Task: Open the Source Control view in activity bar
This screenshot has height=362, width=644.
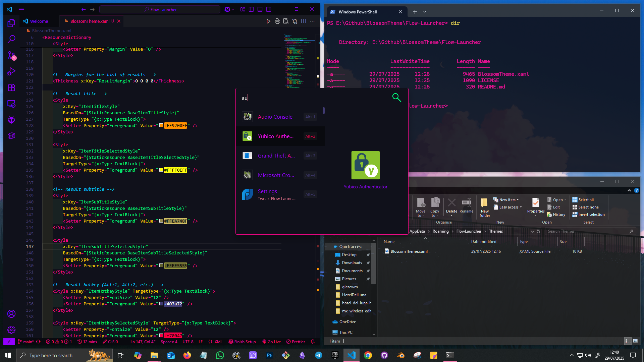Action: 11,55
